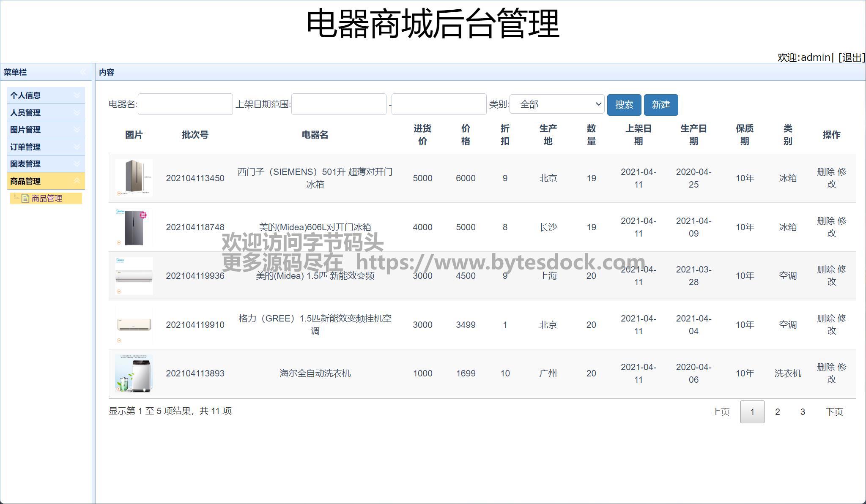Expand the 人员管理 accordion section

point(25,113)
